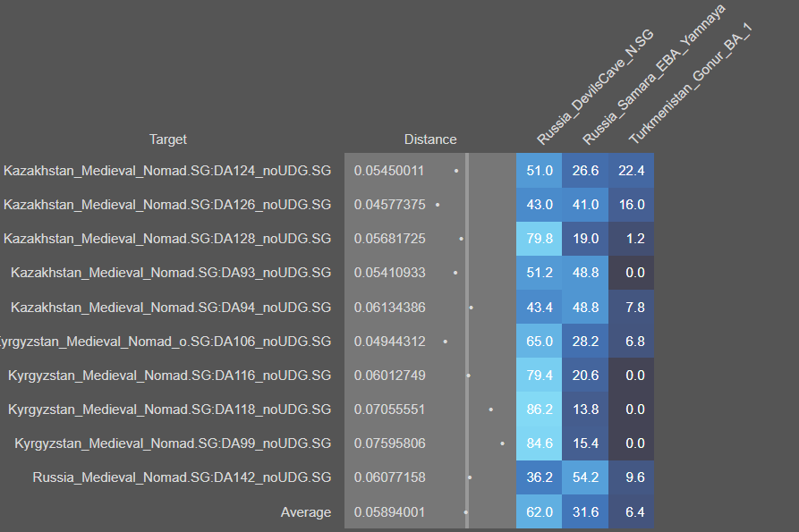Viewport: 799px width, 532px height.
Task: Click the 31.6 cell in Average row
Action: point(585,512)
